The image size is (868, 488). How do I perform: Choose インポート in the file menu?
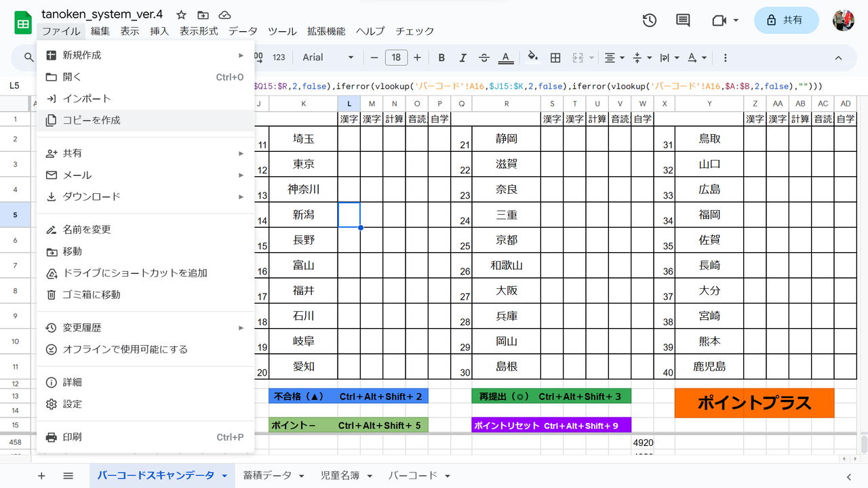146,98
